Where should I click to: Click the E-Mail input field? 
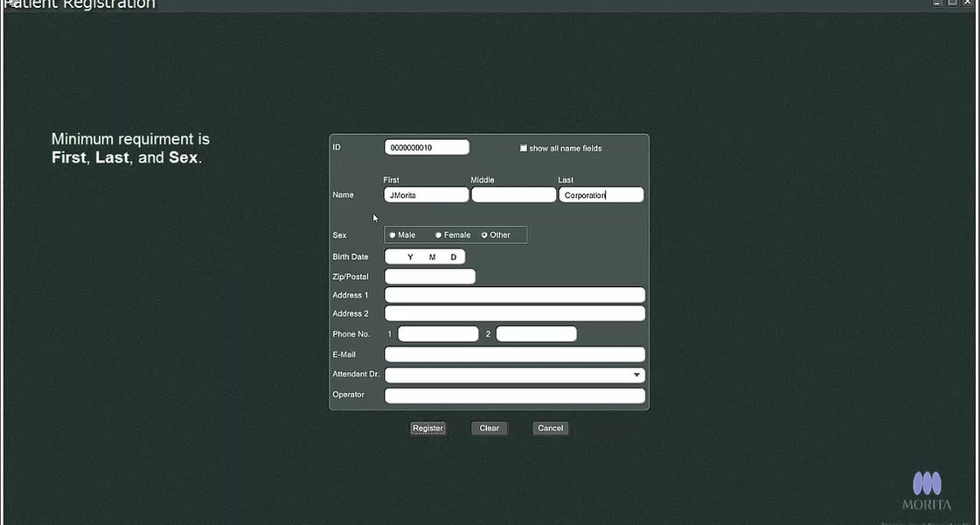514,354
